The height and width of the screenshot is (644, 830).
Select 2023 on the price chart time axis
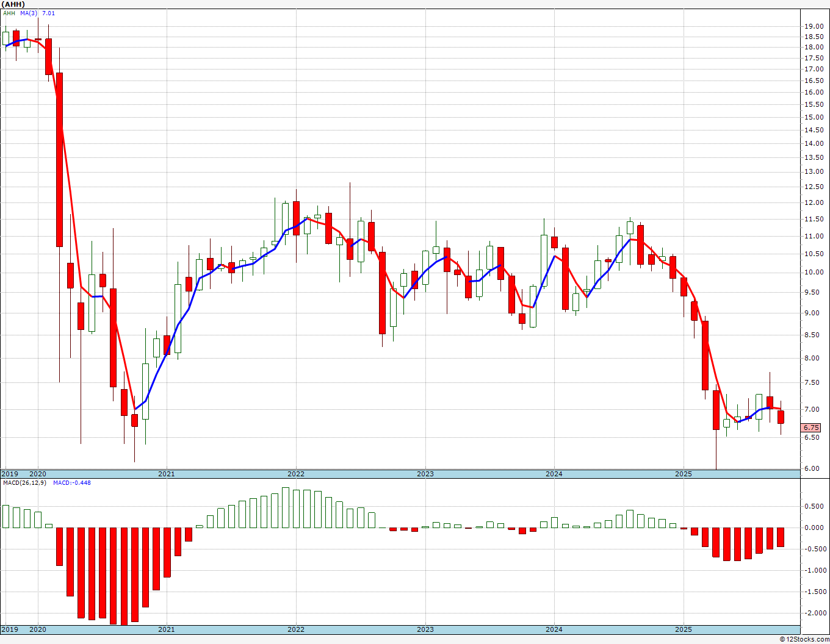click(425, 474)
